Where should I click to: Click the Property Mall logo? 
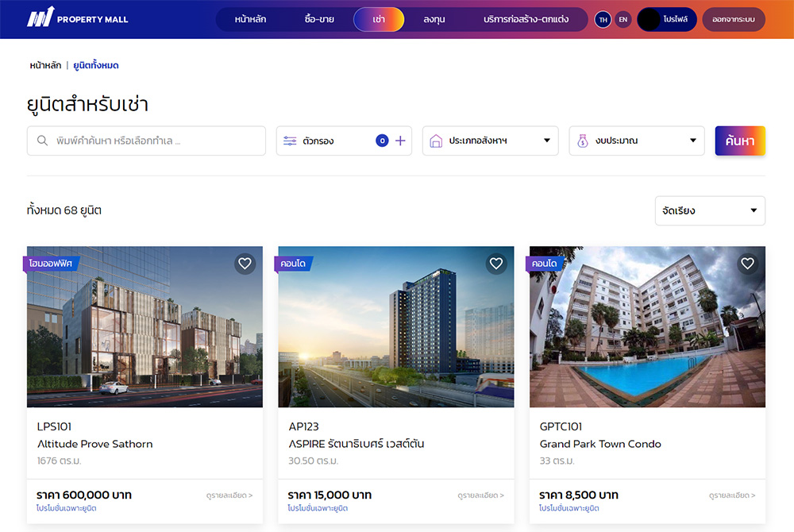tap(78, 17)
